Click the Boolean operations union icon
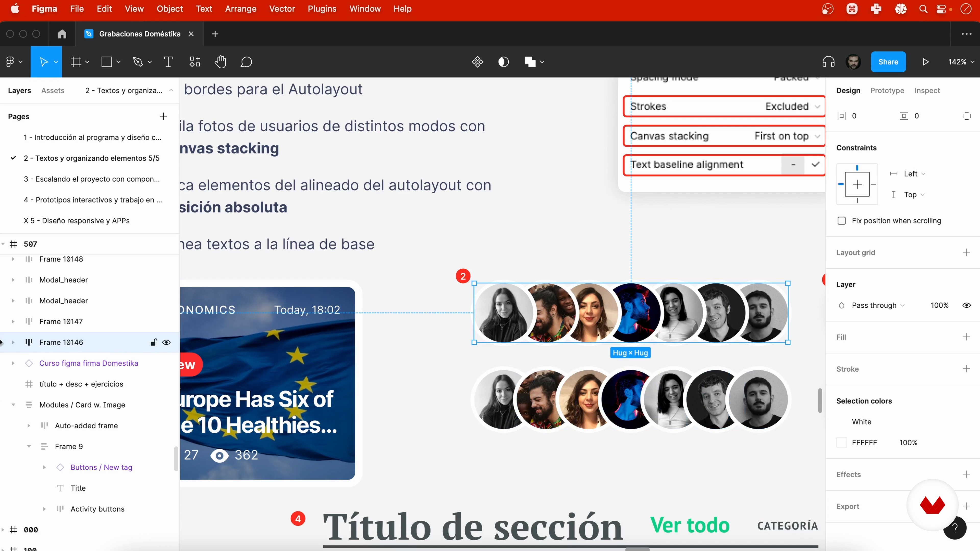This screenshot has height=551, width=980. [x=530, y=61]
